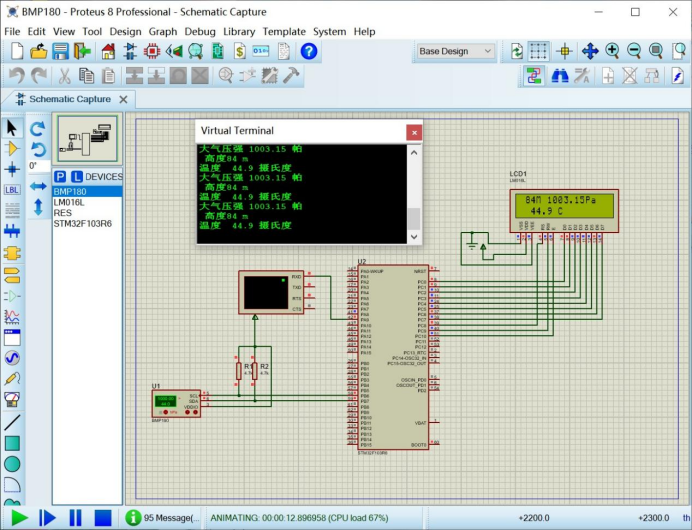Select the Wire label mode LBL tool

click(12, 190)
